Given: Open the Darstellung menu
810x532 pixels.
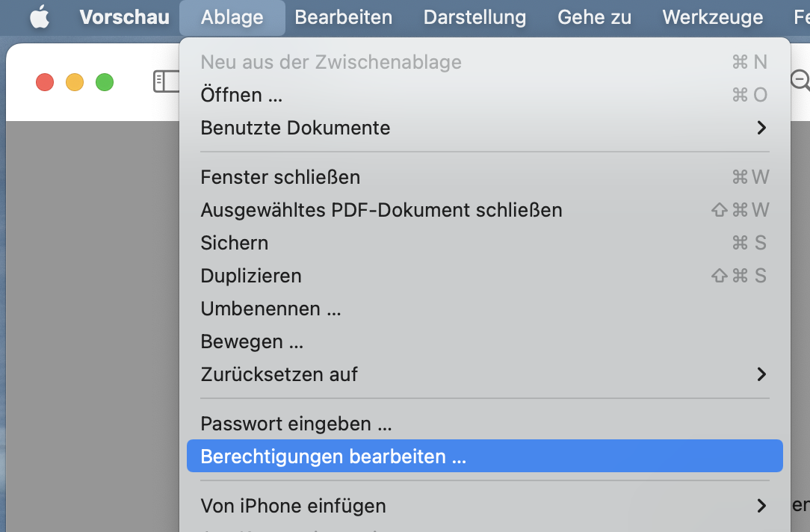Looking at the screenshot, I should point(474,17).
